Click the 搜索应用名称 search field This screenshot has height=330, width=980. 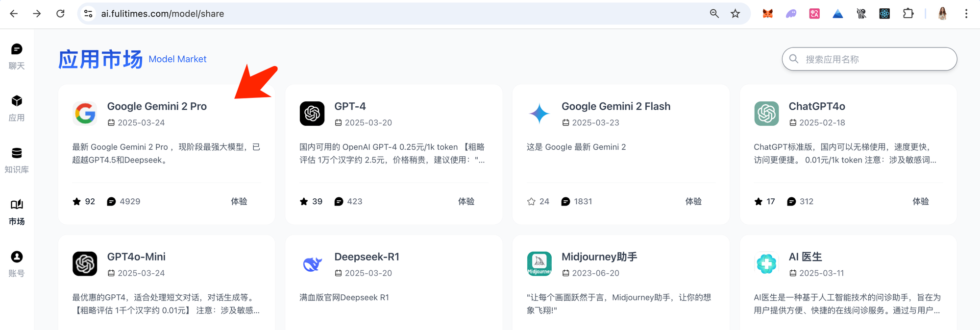pyautogui.click(x=869, y=59)
